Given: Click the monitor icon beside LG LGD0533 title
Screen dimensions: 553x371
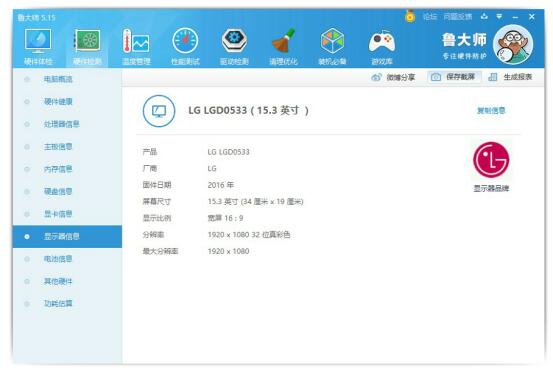Looking at the screenshot, I should click(159, 111).
